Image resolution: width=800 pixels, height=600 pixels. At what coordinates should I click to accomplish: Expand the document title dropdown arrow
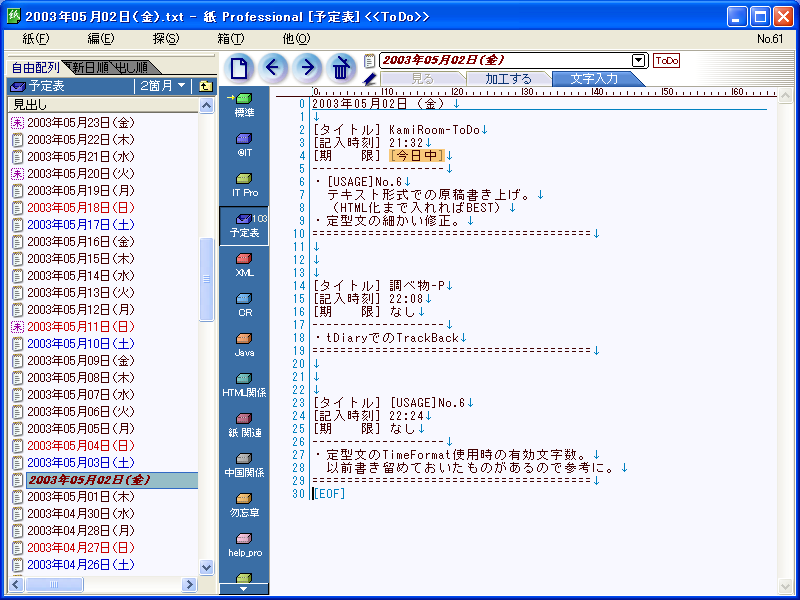(639, 60)
